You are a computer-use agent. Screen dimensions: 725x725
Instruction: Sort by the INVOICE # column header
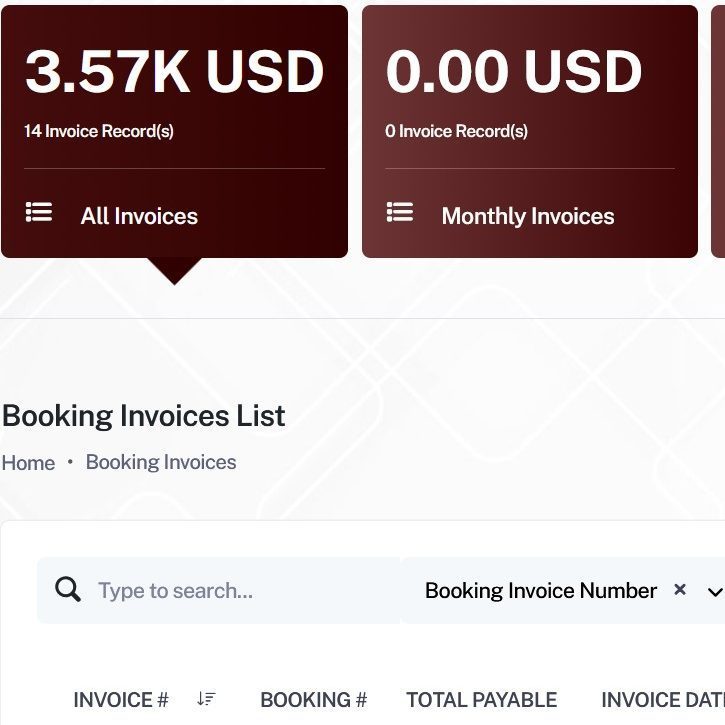(121, 700)
